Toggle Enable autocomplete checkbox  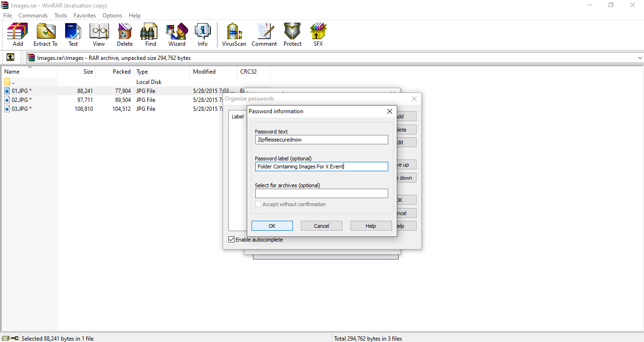231,240
